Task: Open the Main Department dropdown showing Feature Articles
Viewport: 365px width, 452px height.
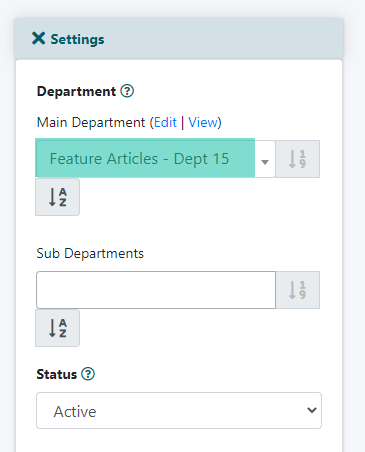Action: point(155,159)
